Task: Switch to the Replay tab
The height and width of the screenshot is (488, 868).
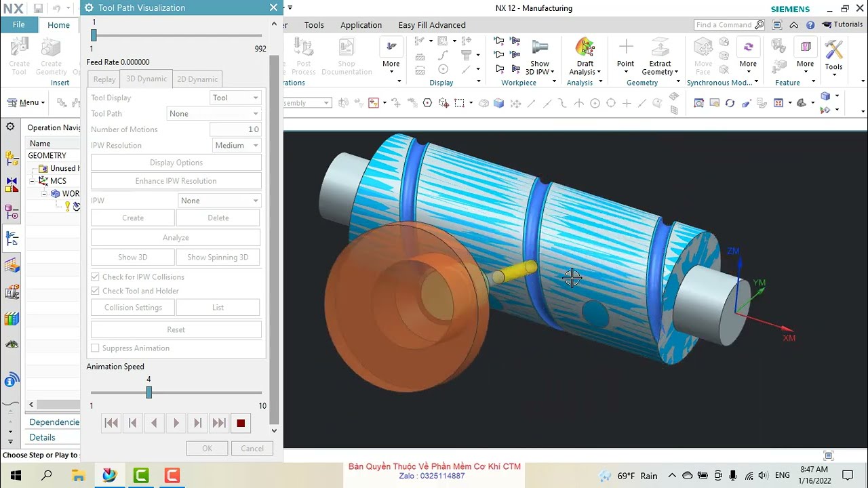Action: (104, 79)
